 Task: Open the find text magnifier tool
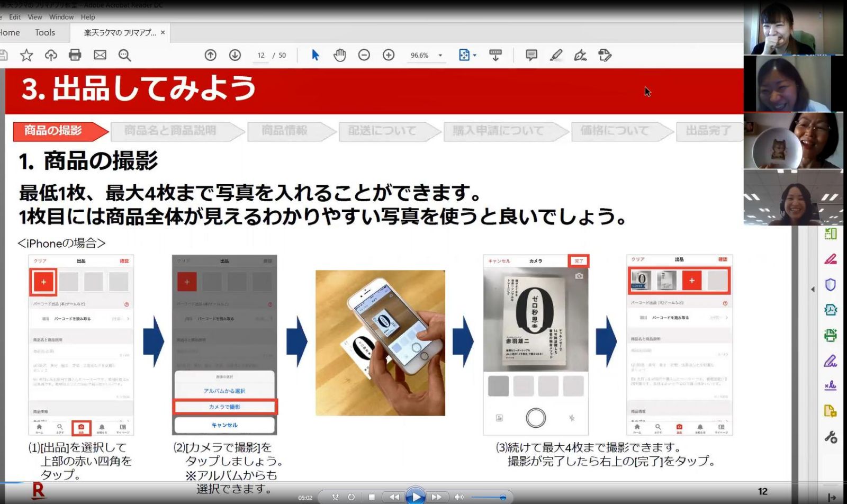pos(125,55)
